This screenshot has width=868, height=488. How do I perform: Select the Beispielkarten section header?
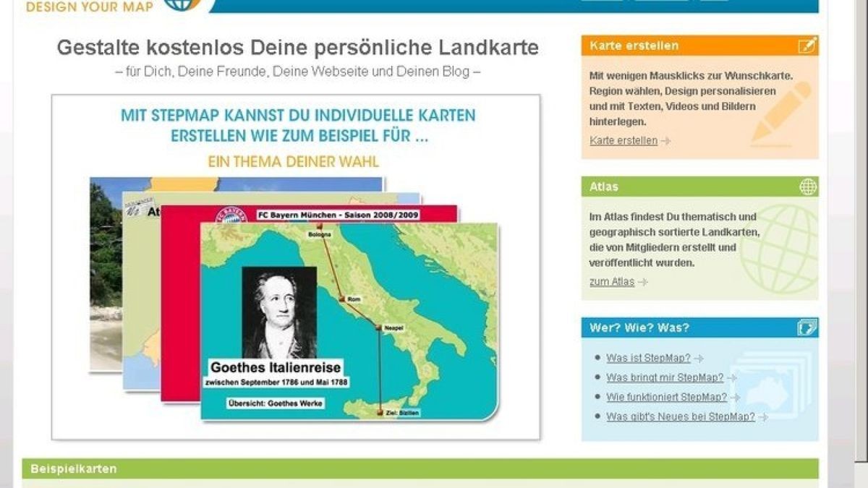73,468
